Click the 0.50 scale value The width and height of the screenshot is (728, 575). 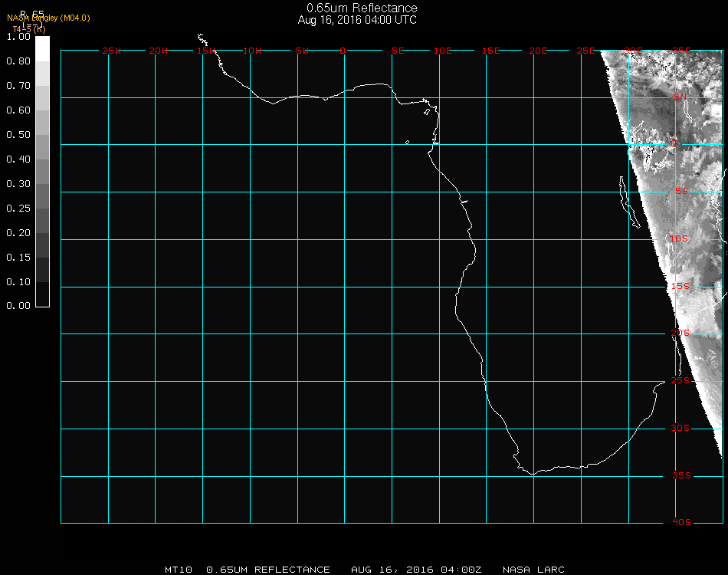[18, 135]
